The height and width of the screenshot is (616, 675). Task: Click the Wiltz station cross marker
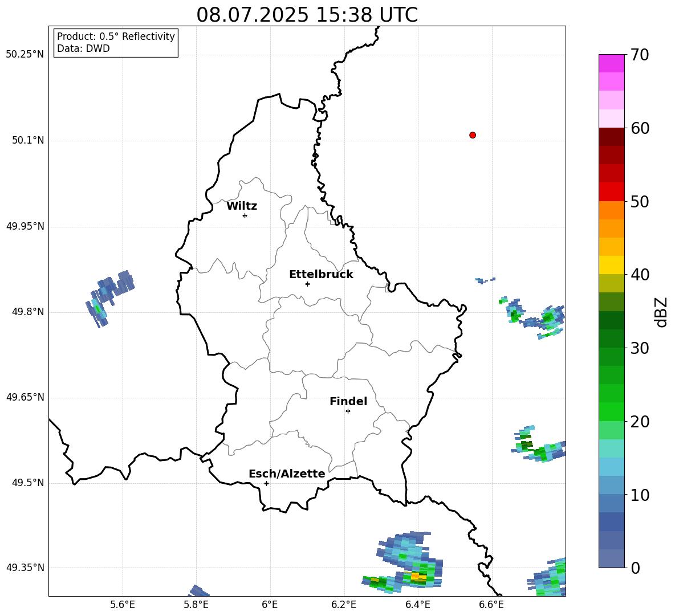(245, 215)
